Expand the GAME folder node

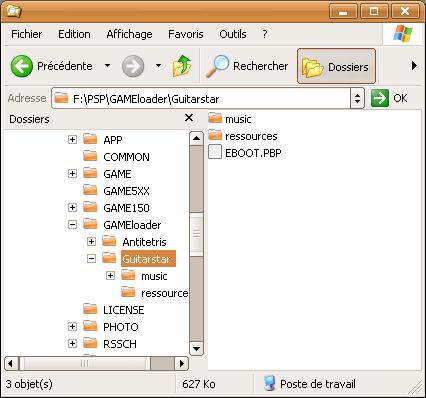(72, 173)
